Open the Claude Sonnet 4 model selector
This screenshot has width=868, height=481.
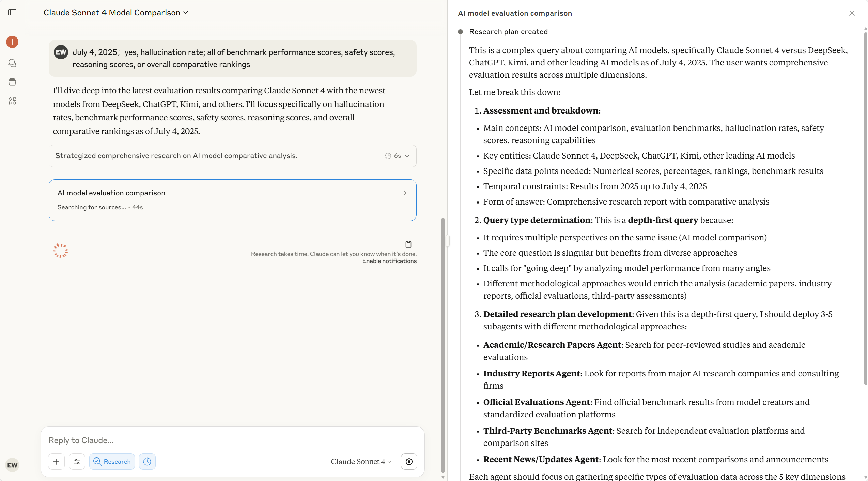(x=360, y=461)
